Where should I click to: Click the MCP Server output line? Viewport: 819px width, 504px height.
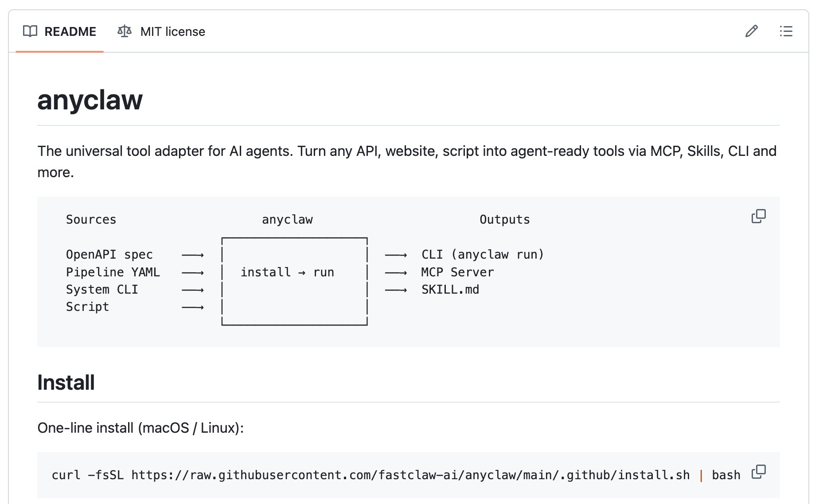[x=457, y=272]
